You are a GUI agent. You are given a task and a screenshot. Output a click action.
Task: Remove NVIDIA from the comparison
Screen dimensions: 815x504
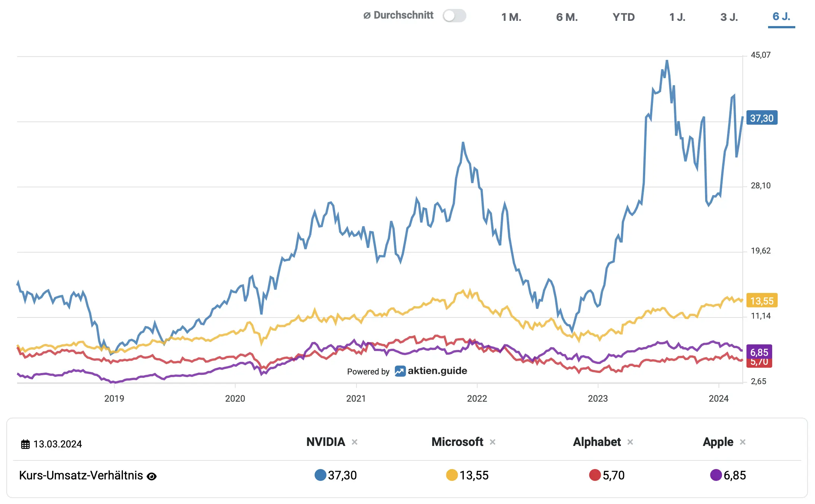[355, 442]
